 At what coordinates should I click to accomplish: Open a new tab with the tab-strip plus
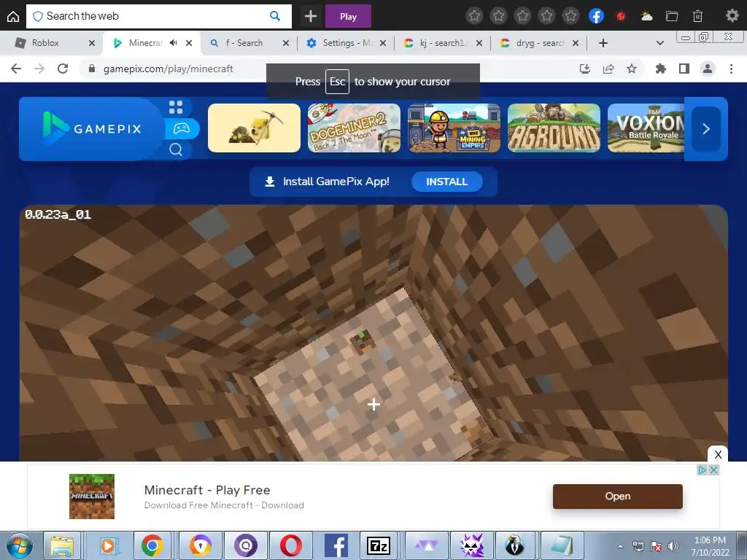603,43
